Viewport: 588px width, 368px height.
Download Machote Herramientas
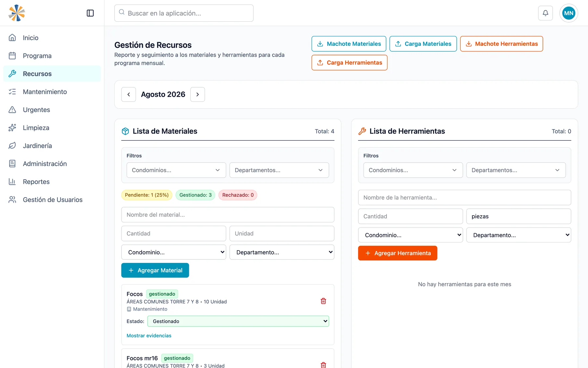(x=501, y=44)
